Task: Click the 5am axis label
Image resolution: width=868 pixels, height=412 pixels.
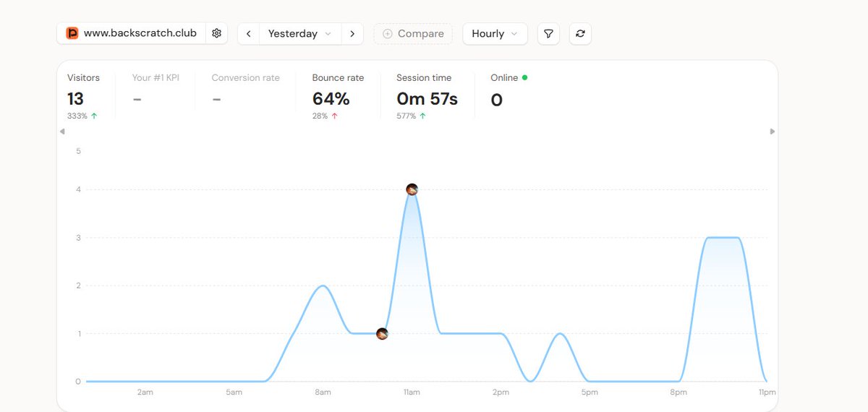Action: [234, 392]
